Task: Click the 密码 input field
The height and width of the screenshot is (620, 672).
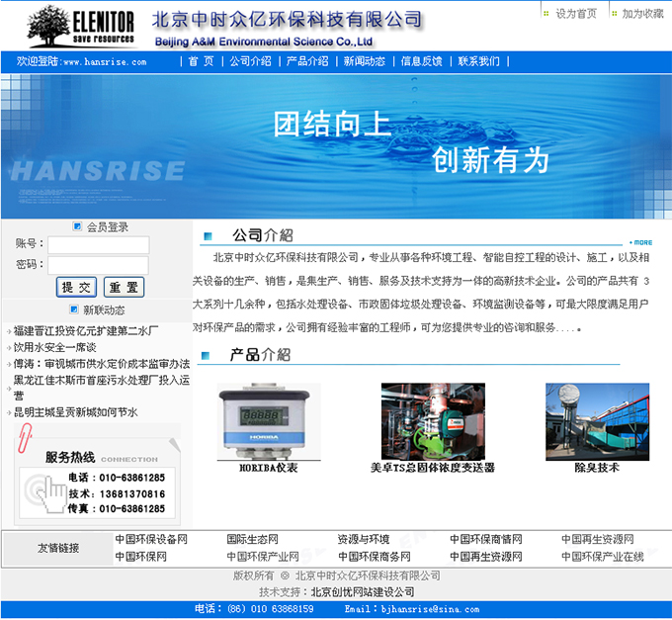Action: pos(99,265)
